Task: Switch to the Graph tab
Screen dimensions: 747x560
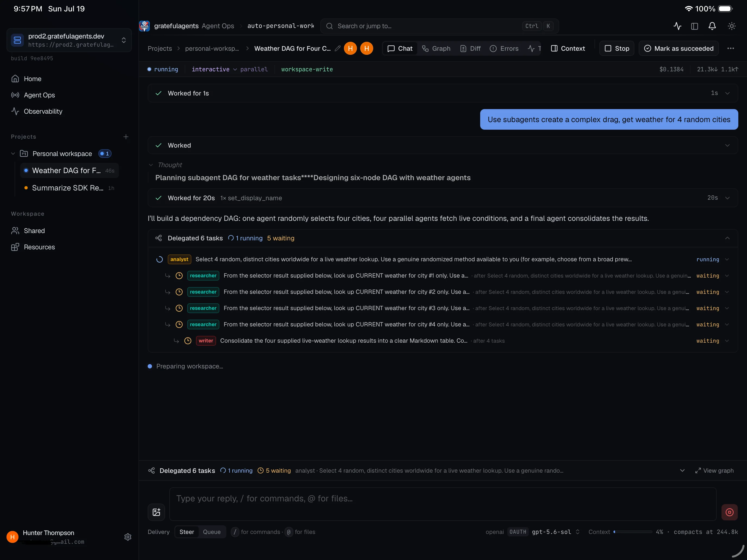Action: click(436, 48)
